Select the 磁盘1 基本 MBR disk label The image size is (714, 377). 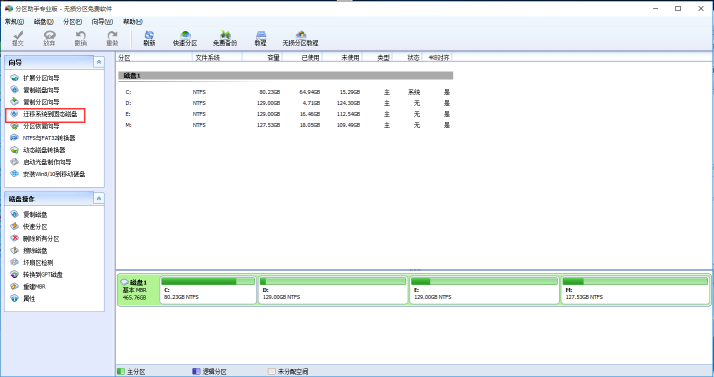138,290
